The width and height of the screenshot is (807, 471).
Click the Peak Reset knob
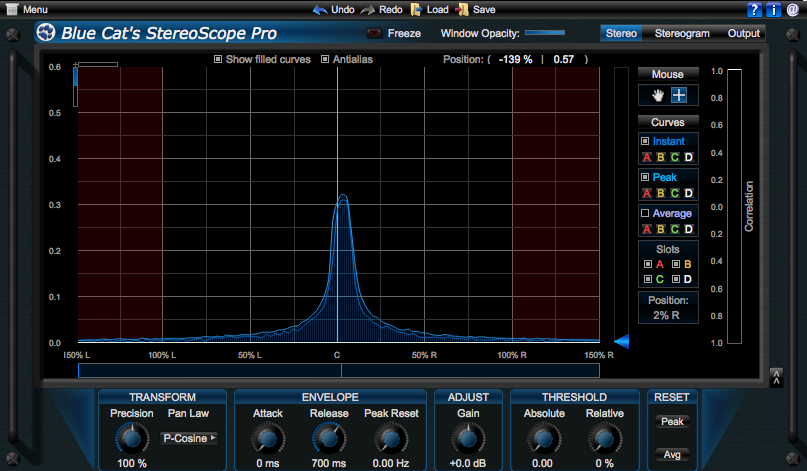pos(391,439)
